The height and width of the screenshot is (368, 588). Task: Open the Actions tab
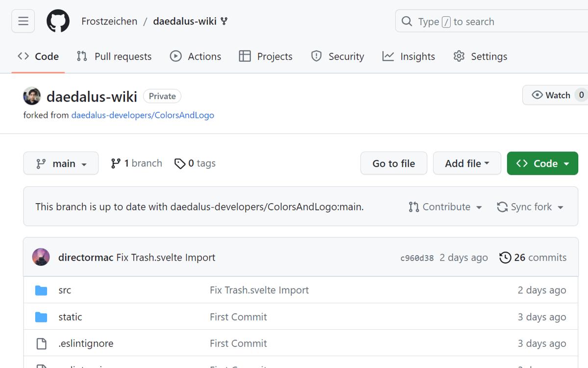point(196,56)
